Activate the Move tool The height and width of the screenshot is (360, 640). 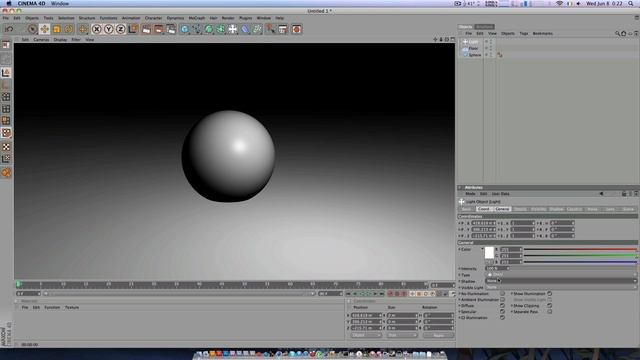[x=44, y=29]
